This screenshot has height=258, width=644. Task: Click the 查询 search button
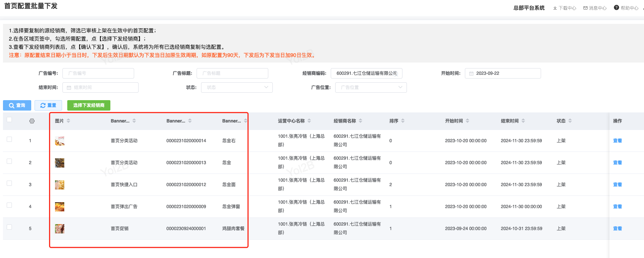pos(17,105)
